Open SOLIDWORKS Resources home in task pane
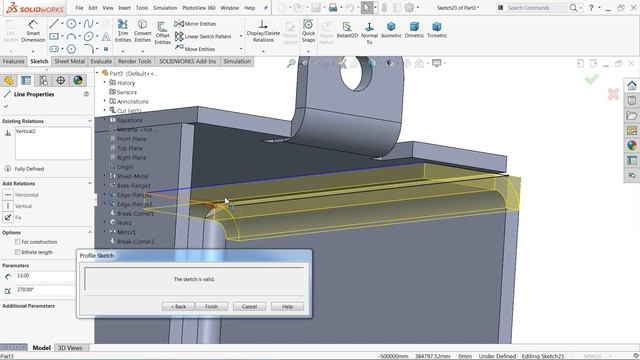 [631, 85]
